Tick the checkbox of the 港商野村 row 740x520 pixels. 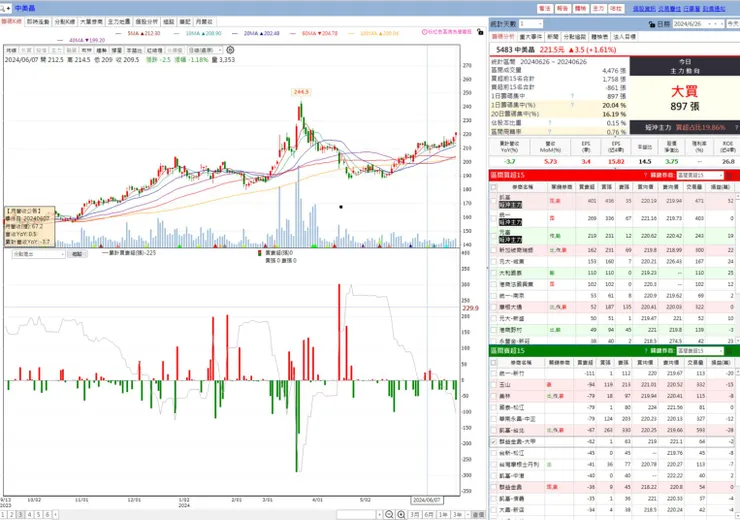pos(494,330)
